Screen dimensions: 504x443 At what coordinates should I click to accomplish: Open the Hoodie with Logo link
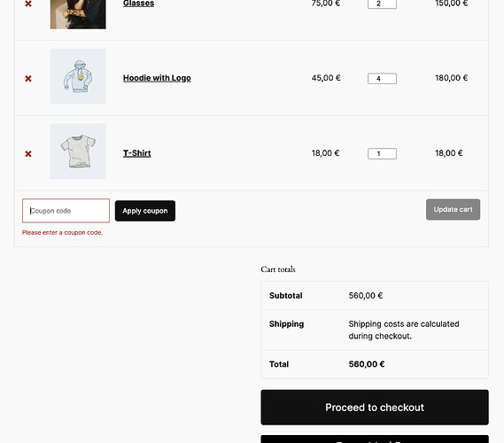pyautogui.click(x=157, y=78)
